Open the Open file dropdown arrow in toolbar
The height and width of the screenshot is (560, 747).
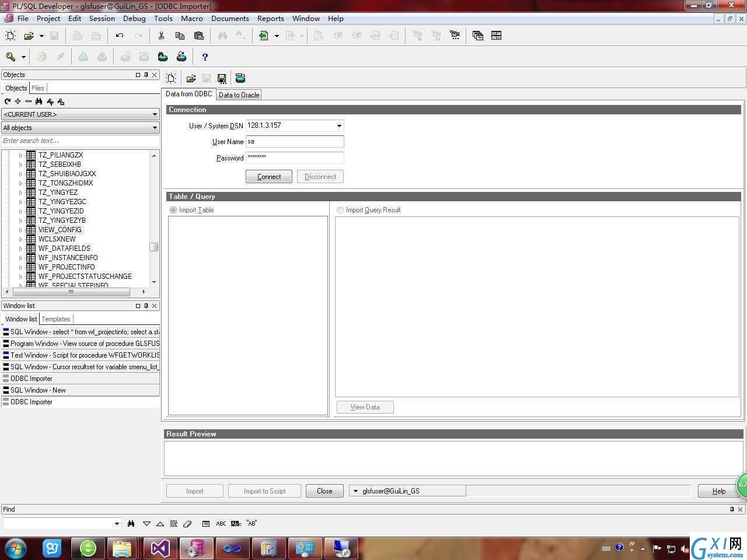(41, 36)
